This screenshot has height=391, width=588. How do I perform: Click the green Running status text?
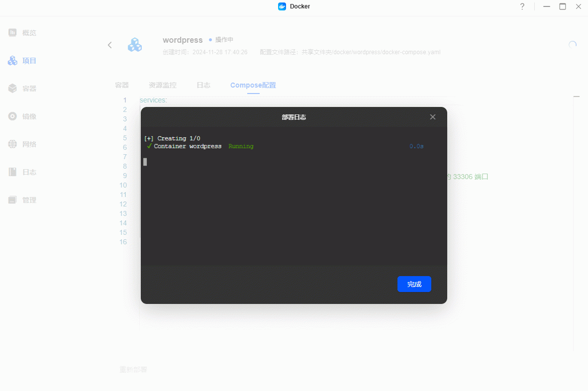[x=241, y=146]
